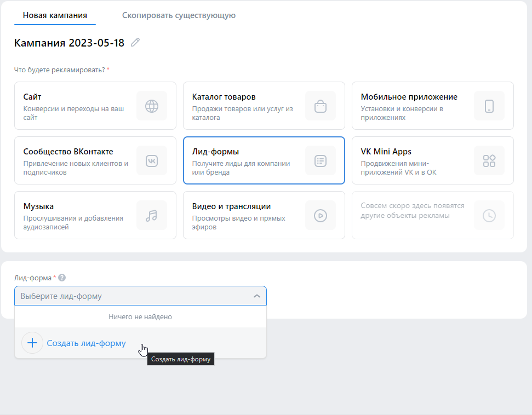The image size is (532, 415).
Task: Click the VK logo icon for Сообщество ВКонтакте
Action: (152, 161)
